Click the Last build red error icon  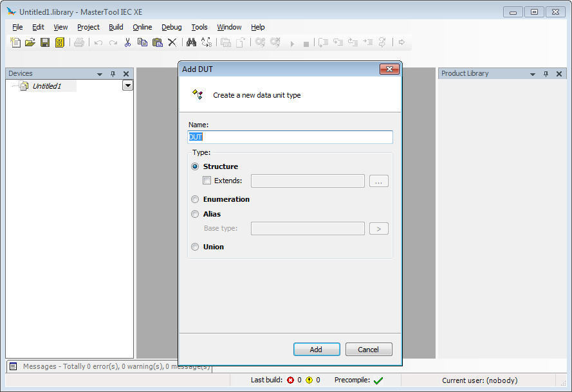(290, 380)
